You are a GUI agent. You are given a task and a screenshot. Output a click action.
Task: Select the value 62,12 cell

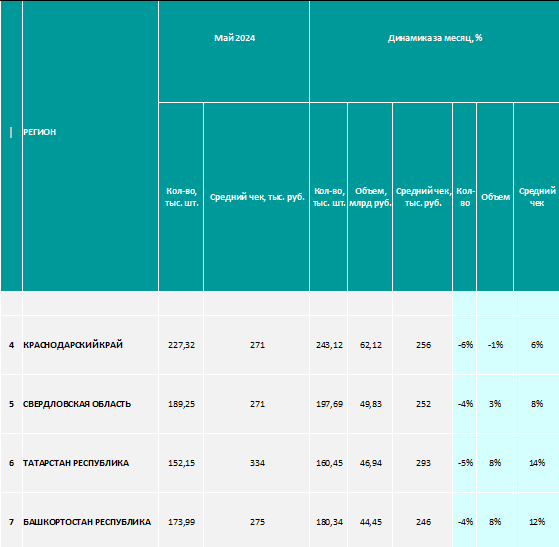(x=370, y=345)
